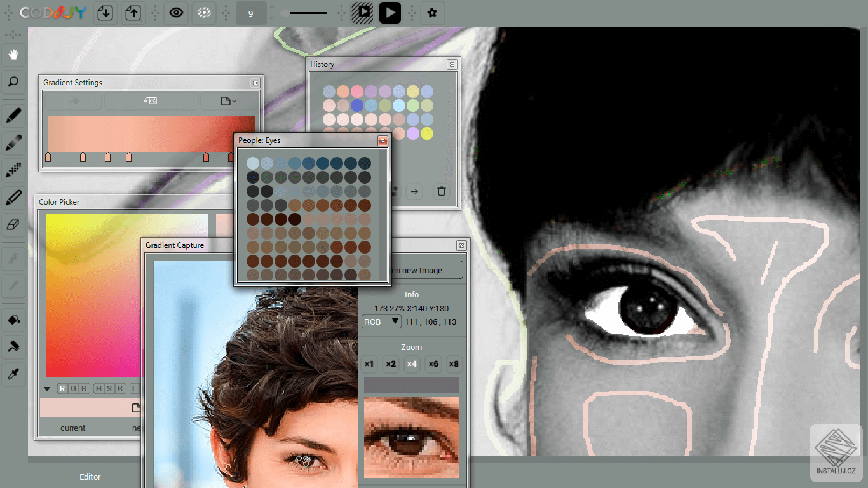Select the G channel next to R
The height and width of the screenshot is (488, 868).
72,389
